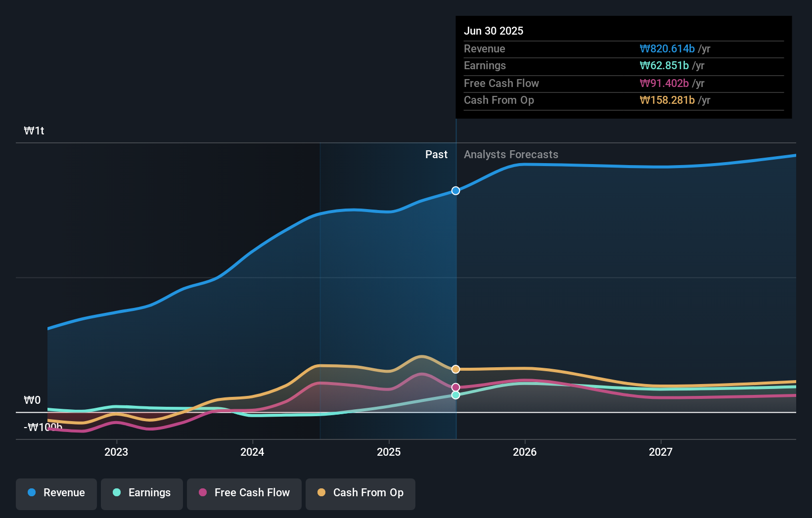Image resolution: width=812 pixels, height=518 pixels.
Task: Switch to the Past section of the chart
Action: (x=436, y=155)
